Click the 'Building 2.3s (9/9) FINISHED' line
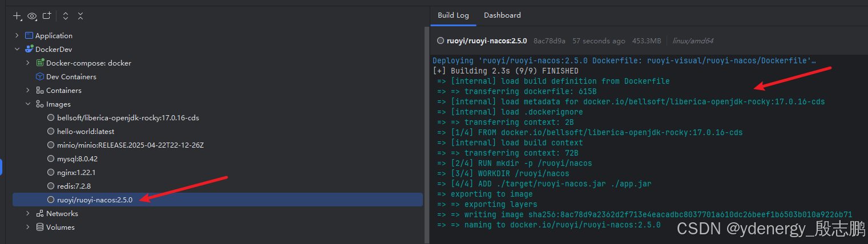The height and width of the screenshot is (244, 868). [x=506, y=71]
